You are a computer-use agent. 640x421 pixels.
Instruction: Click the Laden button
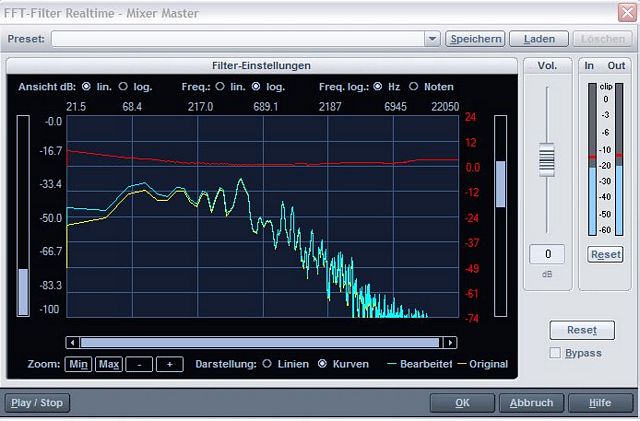click(x=539, y=39)
